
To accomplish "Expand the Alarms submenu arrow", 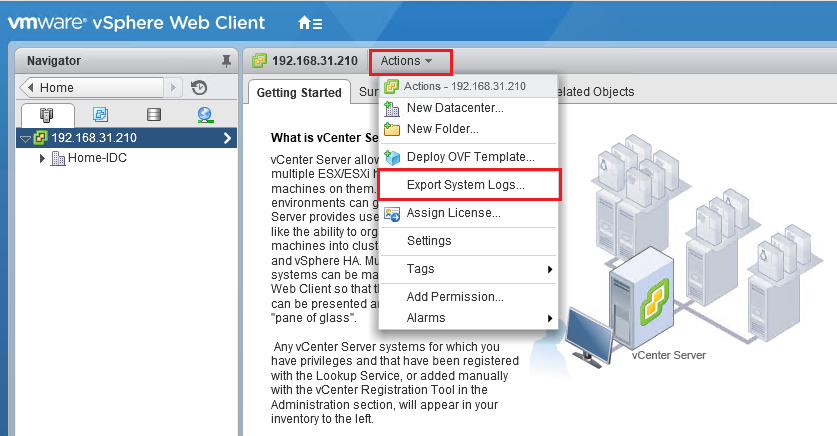I will click(550, 319).
